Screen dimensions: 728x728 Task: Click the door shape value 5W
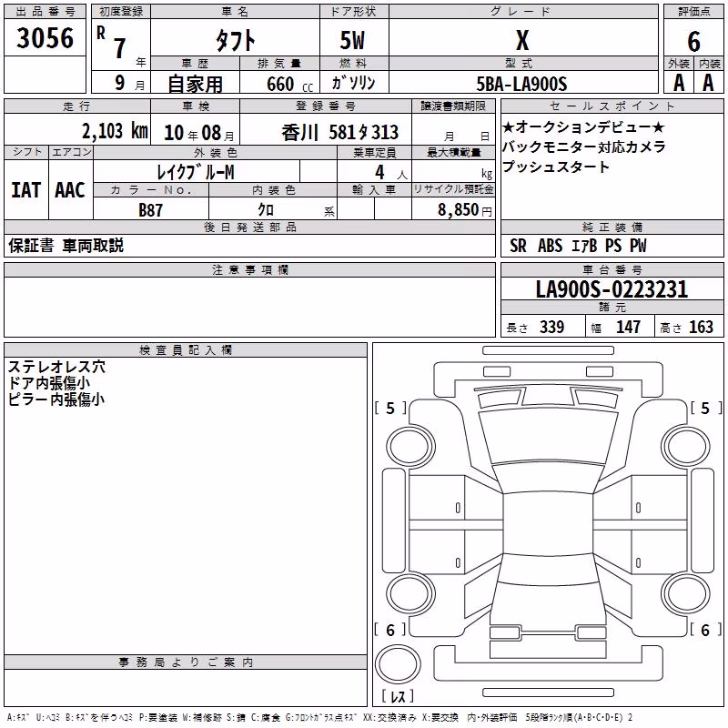pos(353,40)
